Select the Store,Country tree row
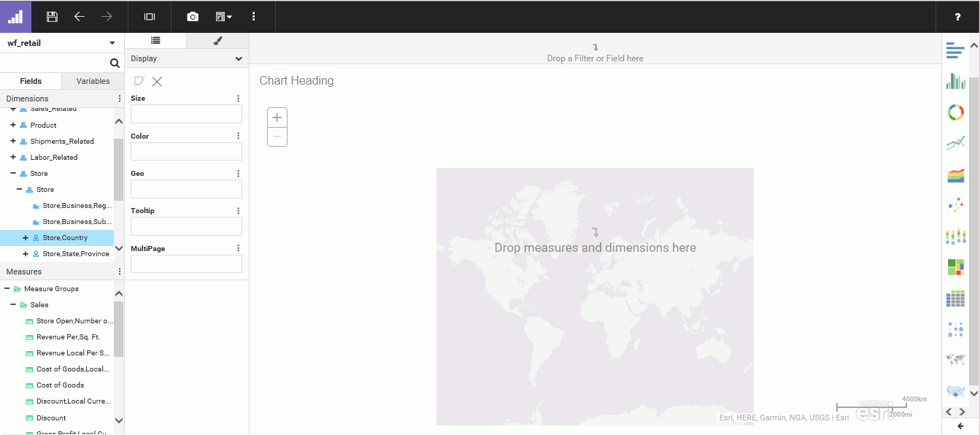The width and height of the screenshot is (980, 435). pyautogui.click(x=57, y=238)
